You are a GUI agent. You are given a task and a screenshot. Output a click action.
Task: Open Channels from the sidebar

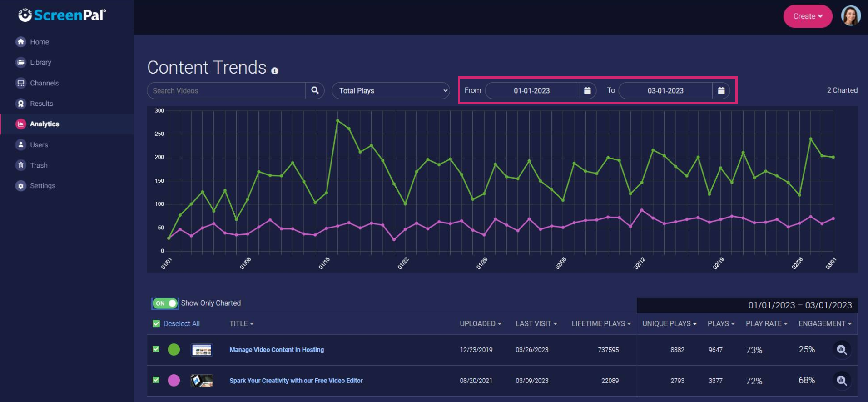pyautogui.click(x=44, y=83)
